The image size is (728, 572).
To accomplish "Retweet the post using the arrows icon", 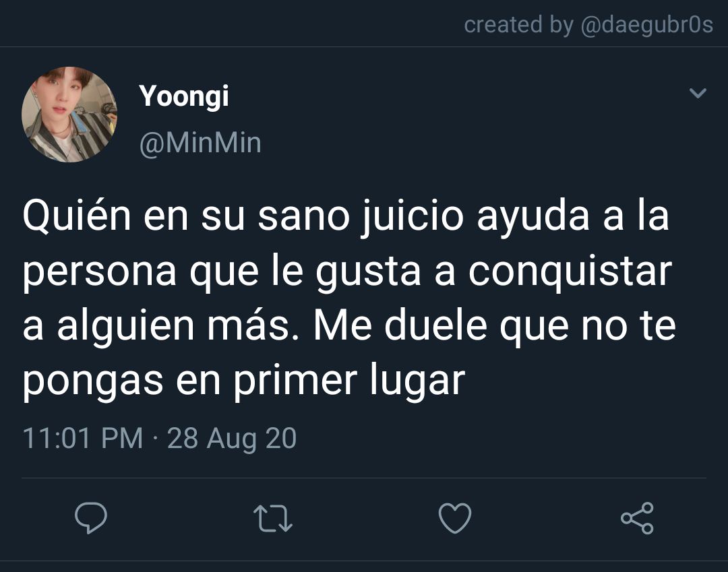I will click(x=273, y=518).
